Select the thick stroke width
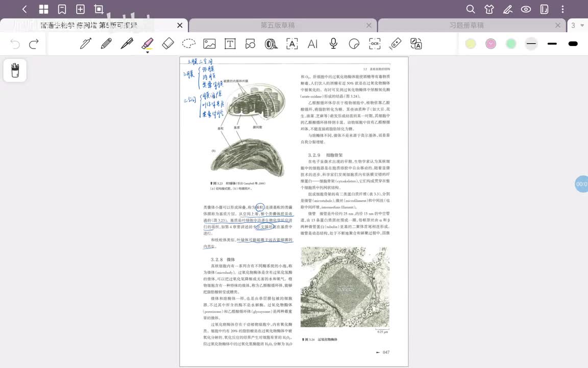The image size is (588, 368). coord(573,43)
